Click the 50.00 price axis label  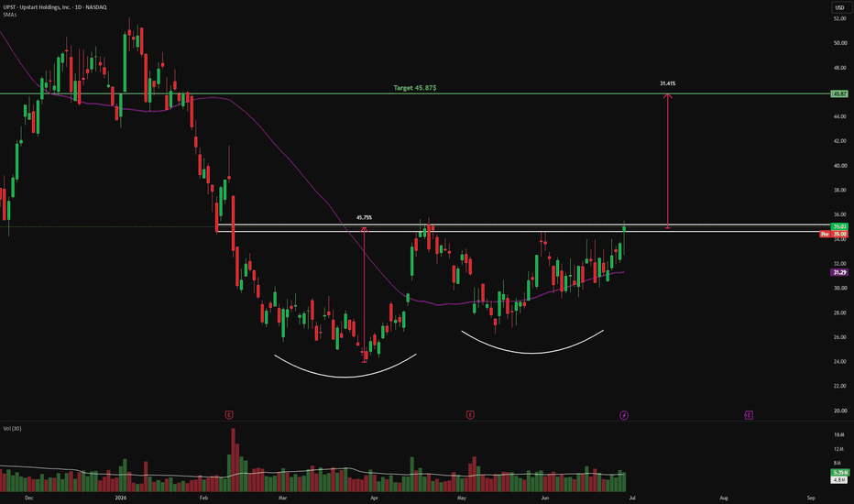(840, 43)
